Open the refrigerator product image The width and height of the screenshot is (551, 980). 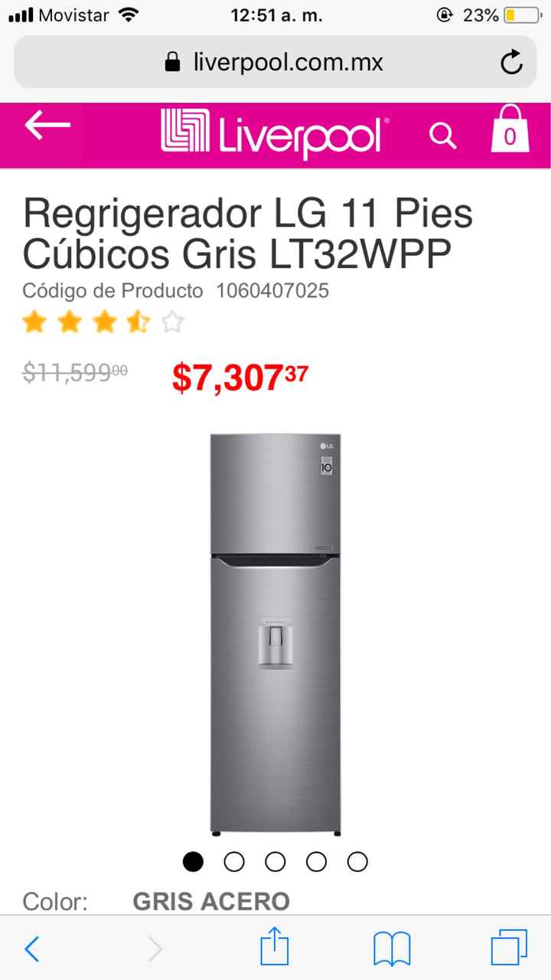(x=275, y=634)
